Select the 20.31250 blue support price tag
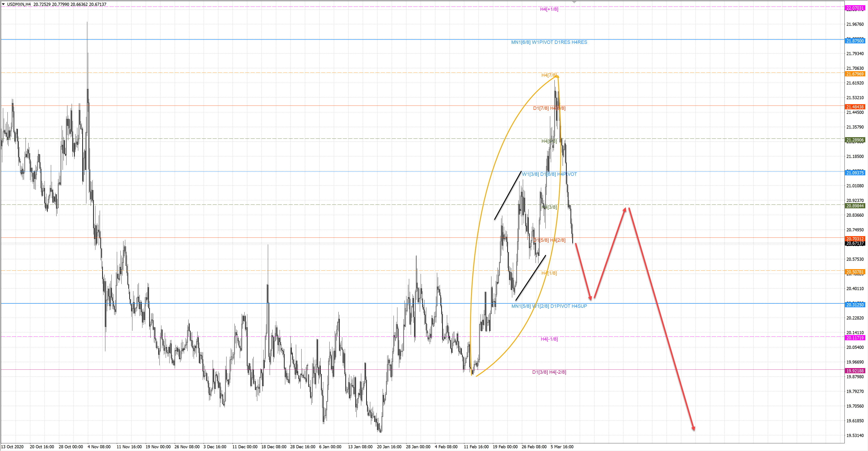The height and width of the screenshot is (451, 868). (855, 305)
